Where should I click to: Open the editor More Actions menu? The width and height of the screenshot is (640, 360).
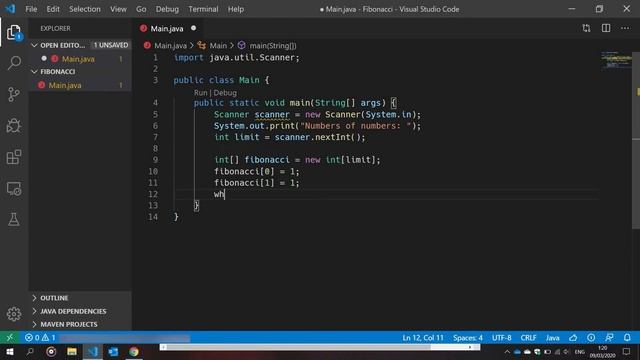point(625,28)
